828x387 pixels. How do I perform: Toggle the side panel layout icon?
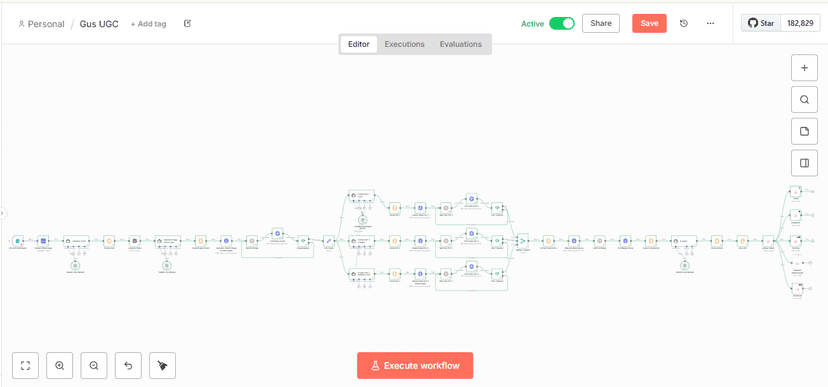(x=804, y=163)
